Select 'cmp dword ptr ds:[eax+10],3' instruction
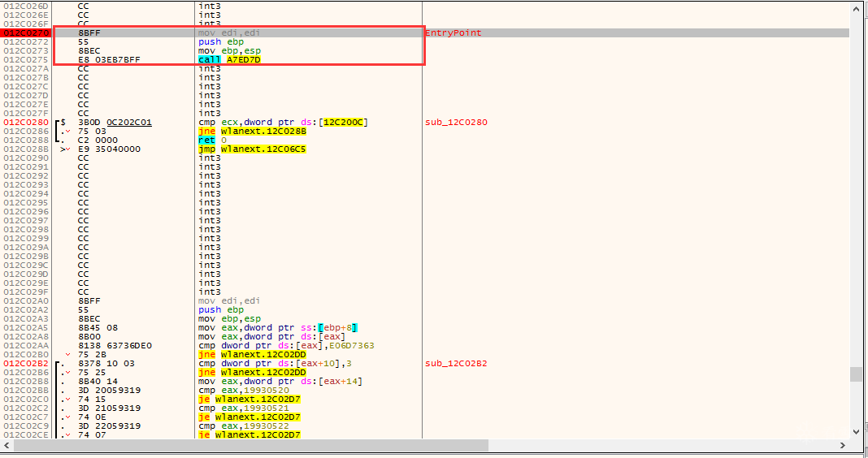This screenshot has height=458, width=868. [x=275, y=364]
